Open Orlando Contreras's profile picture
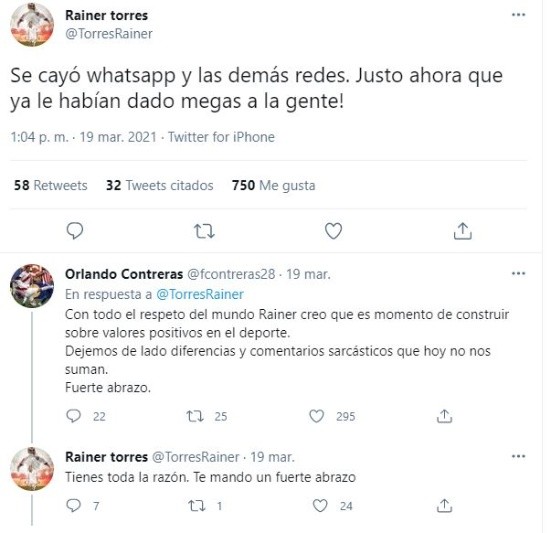This screenshot has height=533, width=551. 32,286
